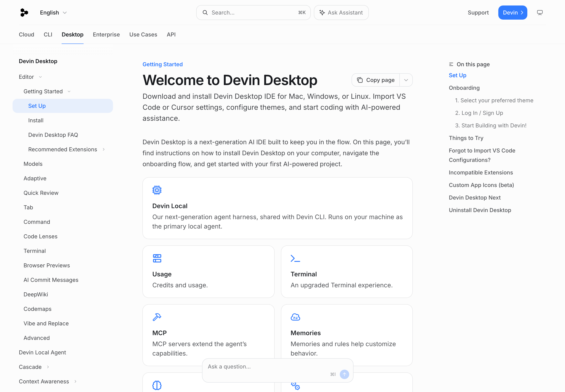Image resolution: width=565 pixels, height=392 pixels.
Task: Open Devin Local Agent in the sidebar
Action: coord(43,352)
